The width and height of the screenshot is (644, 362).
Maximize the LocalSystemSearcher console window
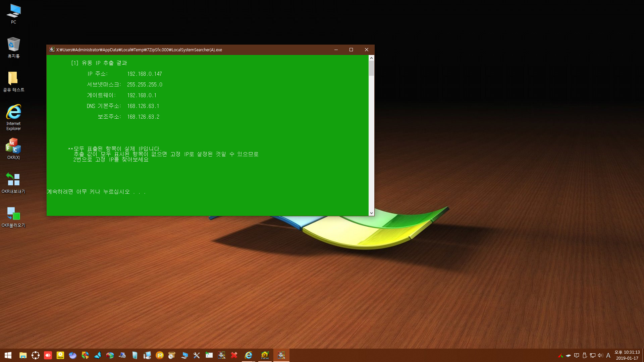(x=351, y=50)
